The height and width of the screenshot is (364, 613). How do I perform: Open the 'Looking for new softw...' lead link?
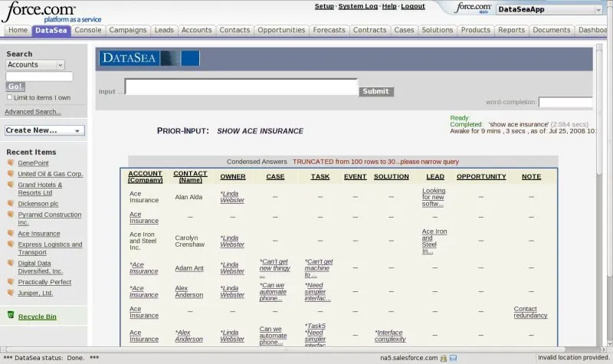tap(434, 197)
